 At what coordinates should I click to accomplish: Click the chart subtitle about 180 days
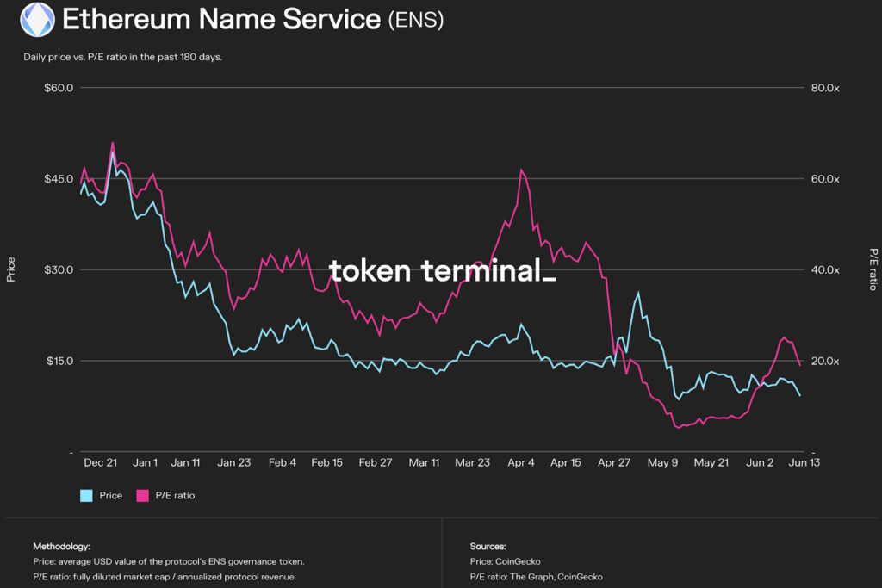(123, 58)
